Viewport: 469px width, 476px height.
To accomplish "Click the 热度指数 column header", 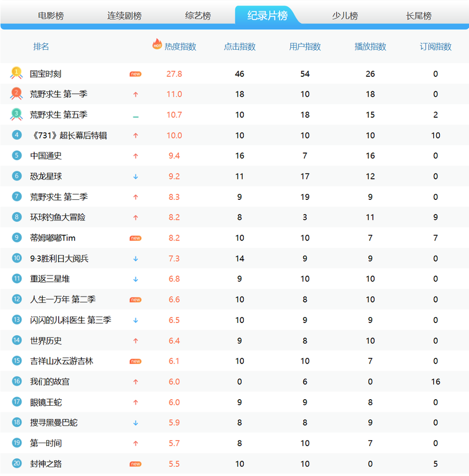I will 180,47.
